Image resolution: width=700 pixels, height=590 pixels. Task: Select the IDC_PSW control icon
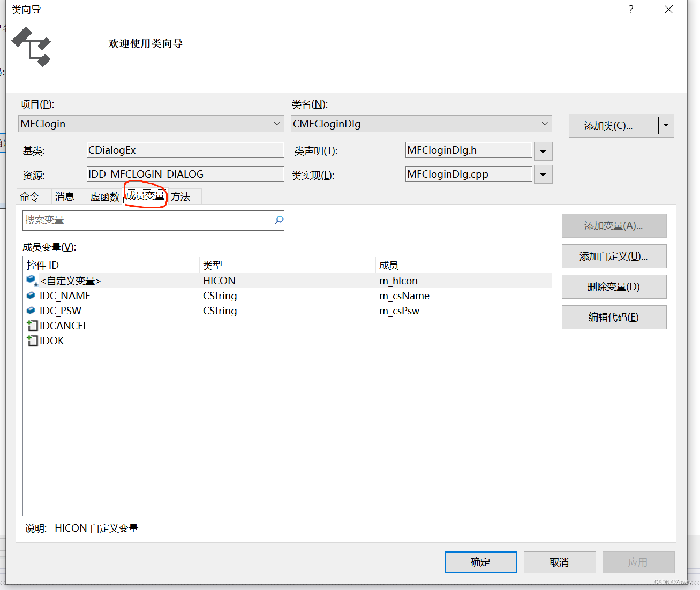coord(31,311)
